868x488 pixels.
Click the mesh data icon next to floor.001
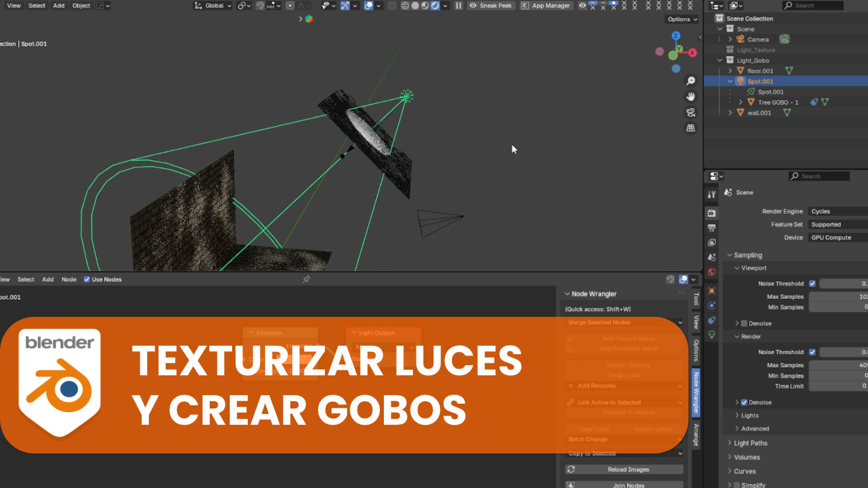[788, 70]
